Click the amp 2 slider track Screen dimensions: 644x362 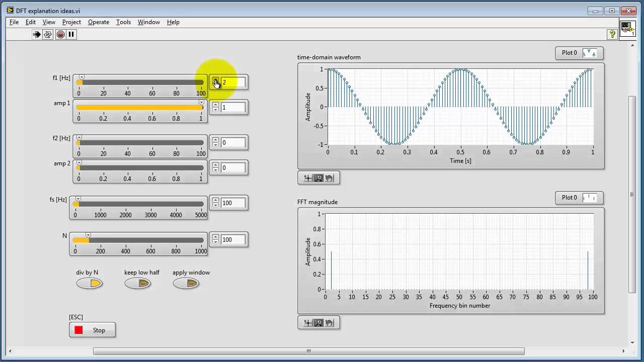pyautogui.click(x=140, y=168)
